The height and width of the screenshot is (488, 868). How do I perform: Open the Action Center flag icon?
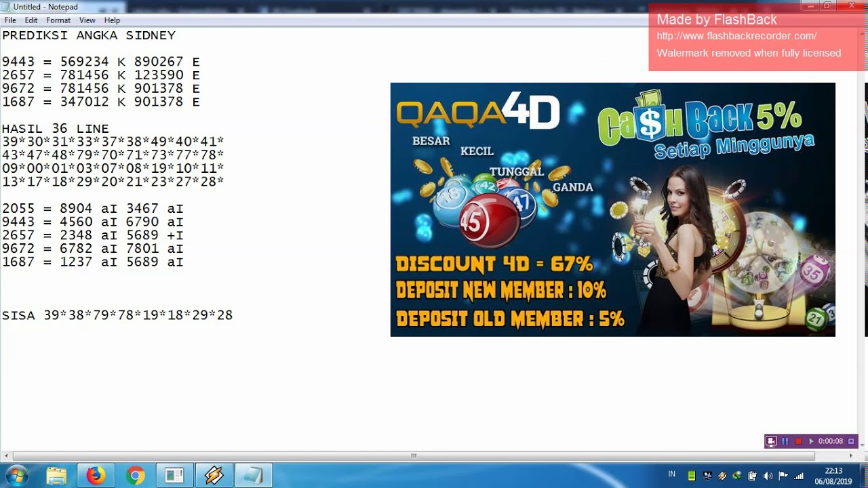(783, 476)
